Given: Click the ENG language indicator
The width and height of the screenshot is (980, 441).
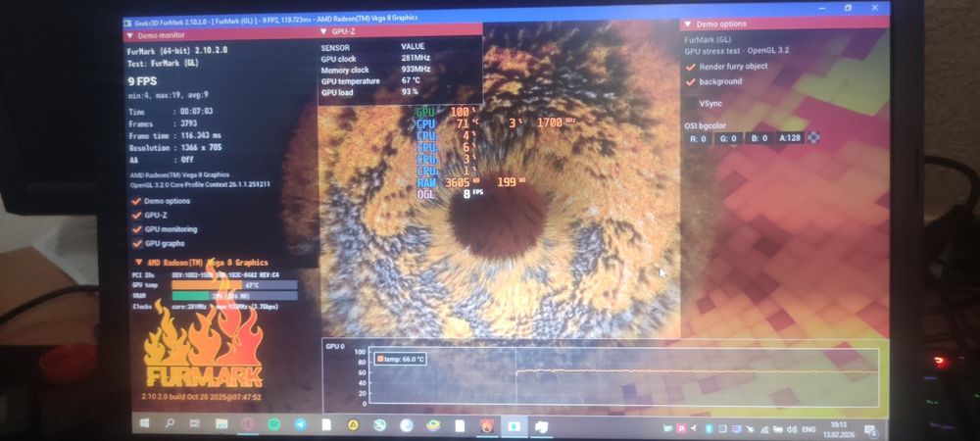Looking at the screenshot, I should [808, 429].
